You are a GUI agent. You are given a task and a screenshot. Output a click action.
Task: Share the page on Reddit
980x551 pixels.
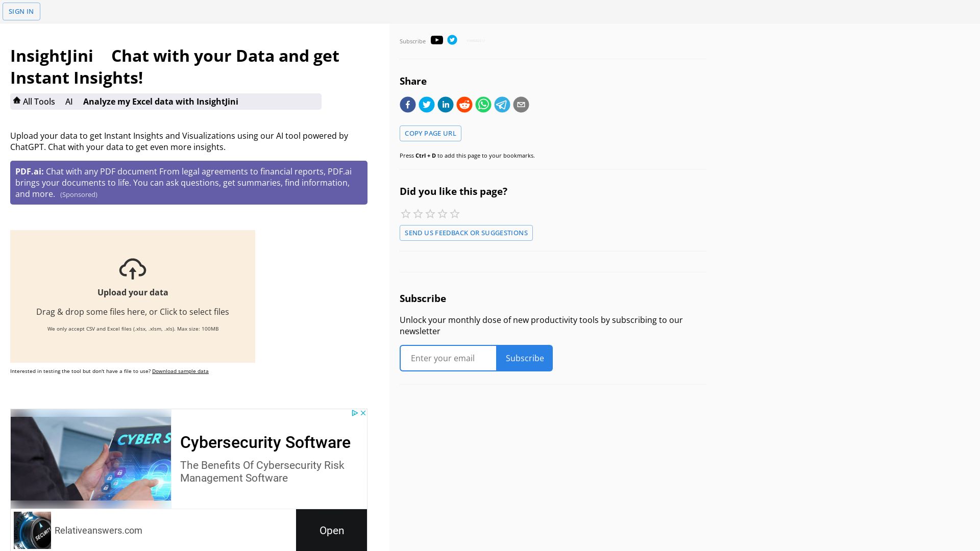(464, 104)
